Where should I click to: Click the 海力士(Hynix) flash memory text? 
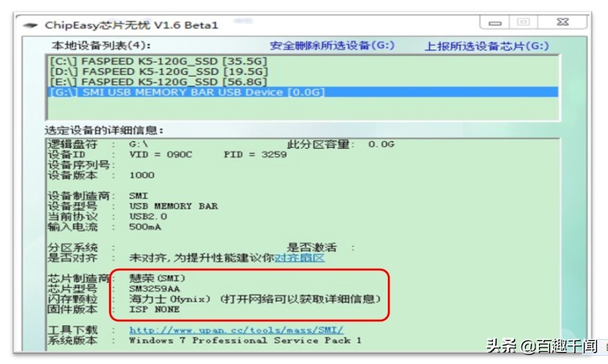coord(169,299)
